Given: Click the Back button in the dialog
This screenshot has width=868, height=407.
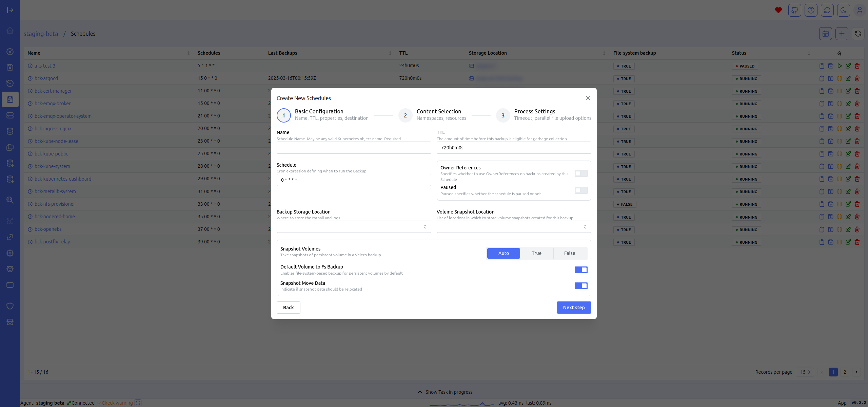Looking at the screenshot, I should pos(289,308).
